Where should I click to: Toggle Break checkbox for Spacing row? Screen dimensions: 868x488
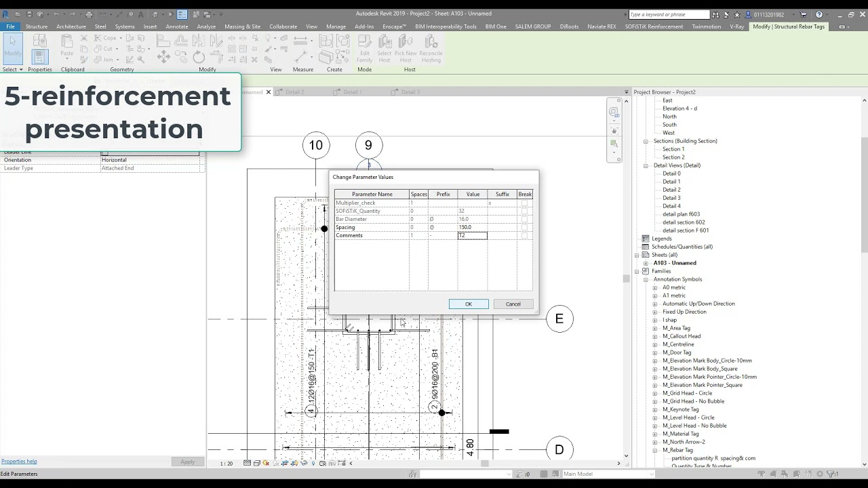[x=524, y=227]
